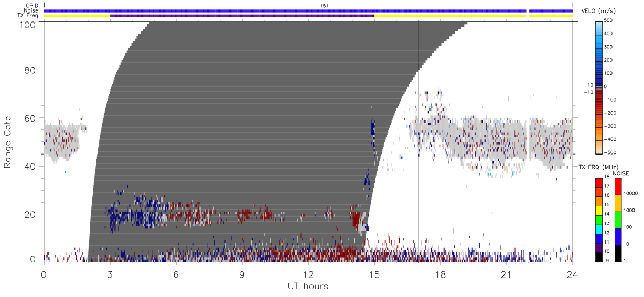Click the 'UT hours' x-axis title

pyautogui.click(x=308, y=287)
